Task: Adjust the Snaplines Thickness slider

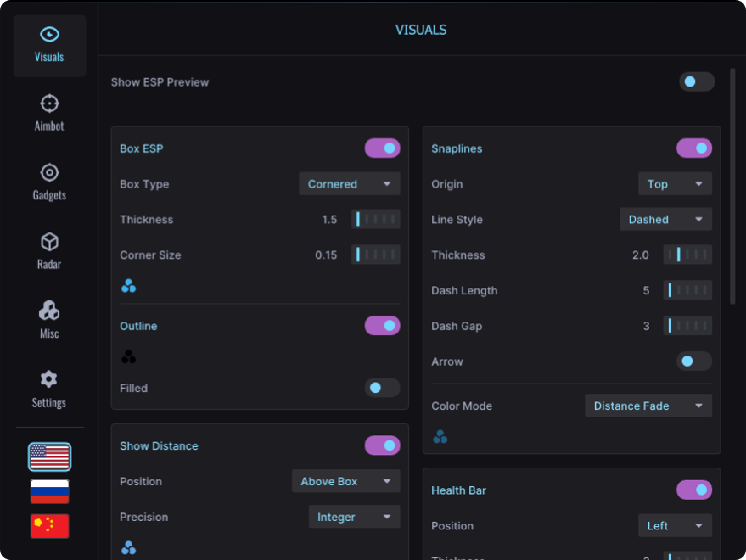Action: tap(687, 255)
